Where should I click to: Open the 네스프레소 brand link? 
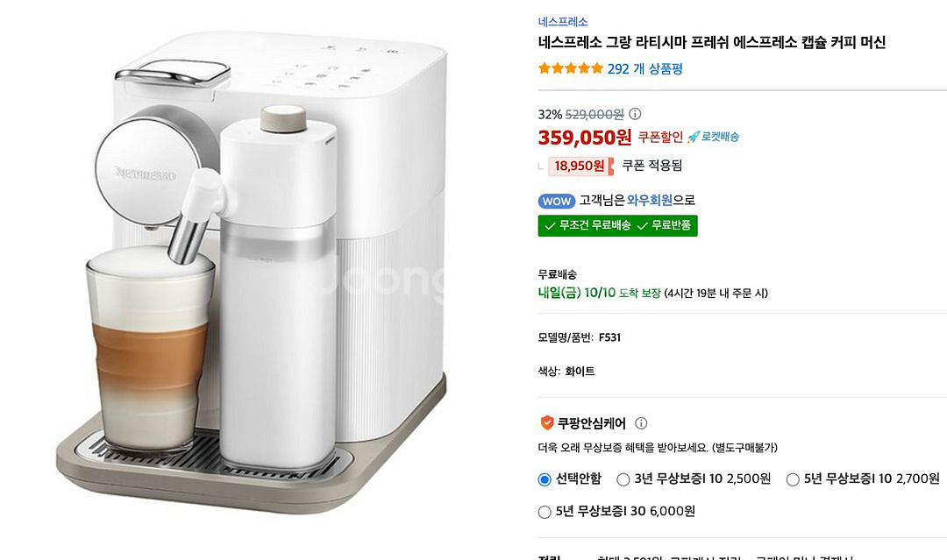pos(563,22)
